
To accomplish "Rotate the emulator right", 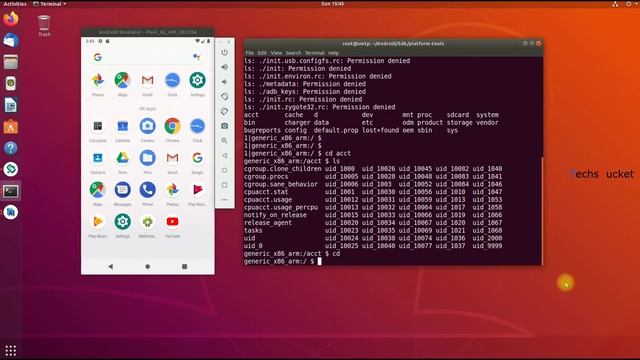I will [224, 111].
